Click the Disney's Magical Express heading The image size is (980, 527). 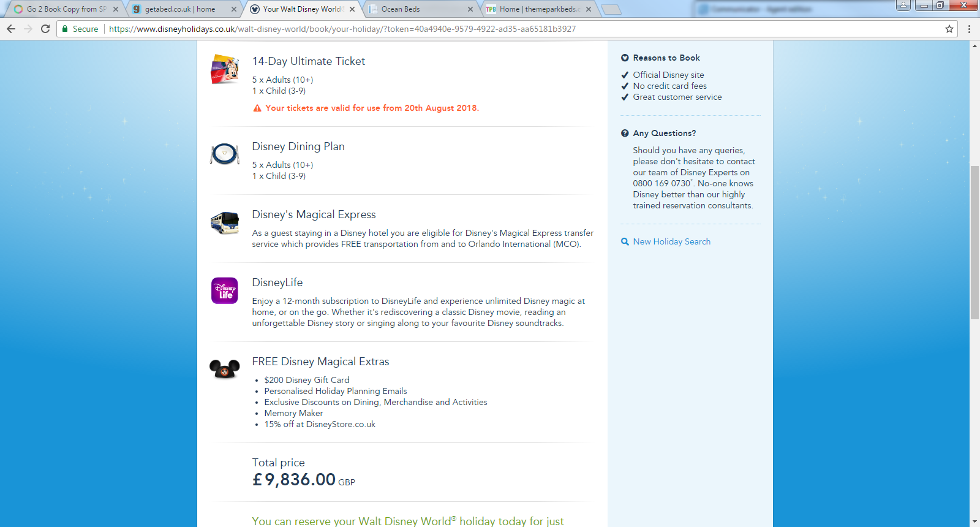(x=314, y=214)
